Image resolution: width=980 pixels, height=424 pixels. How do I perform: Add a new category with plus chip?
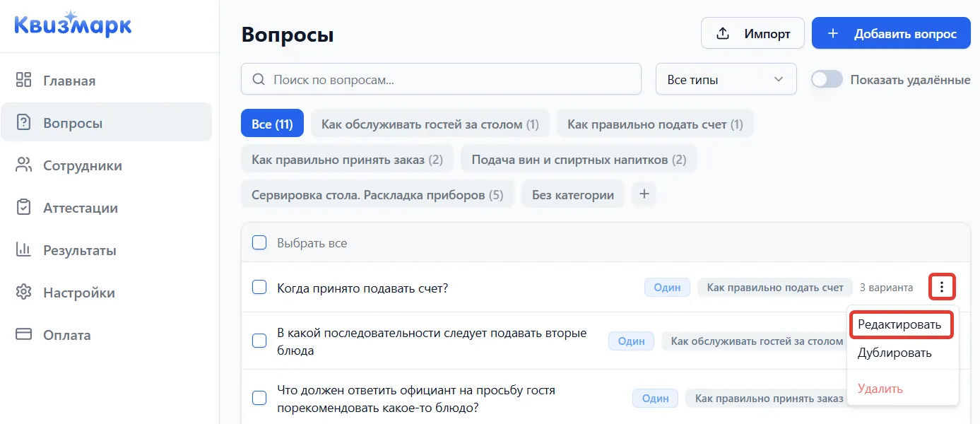tap(644, 194)
